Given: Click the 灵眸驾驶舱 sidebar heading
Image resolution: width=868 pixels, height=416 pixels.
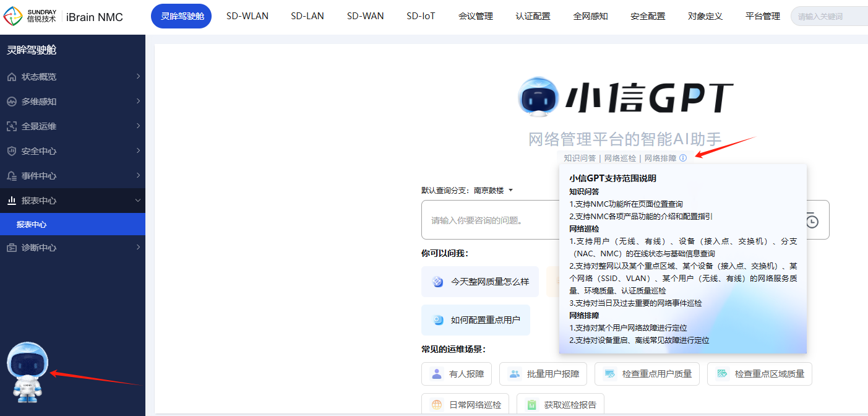Looking at the screenshot, I should click(x=32, y=50).
